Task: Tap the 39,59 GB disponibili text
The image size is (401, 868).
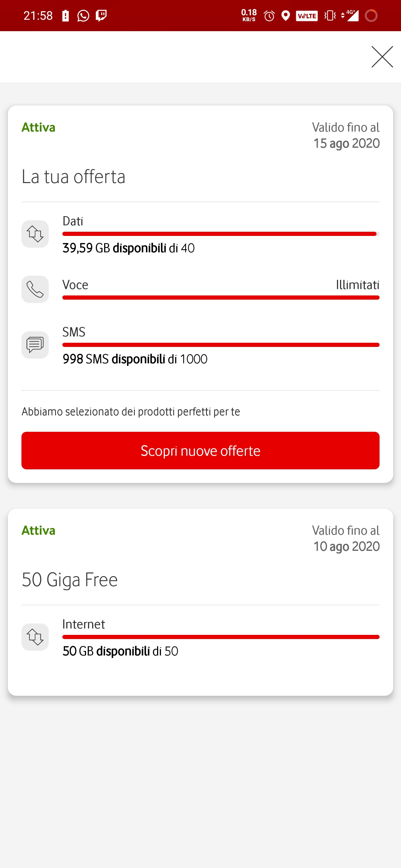Action: click(128, 248)
